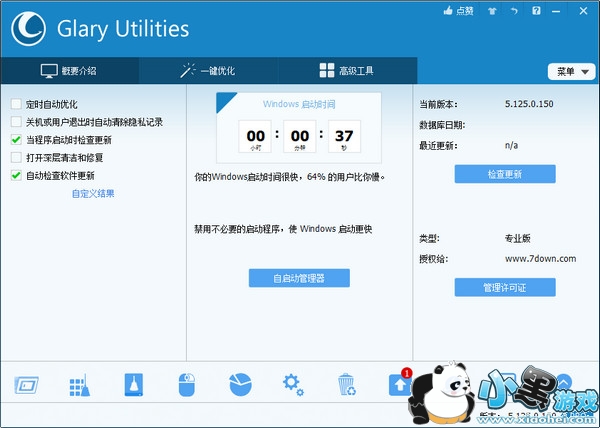Open the 自启动管理器 button
This screenshot has height=428, width=600.
(299, 278)
